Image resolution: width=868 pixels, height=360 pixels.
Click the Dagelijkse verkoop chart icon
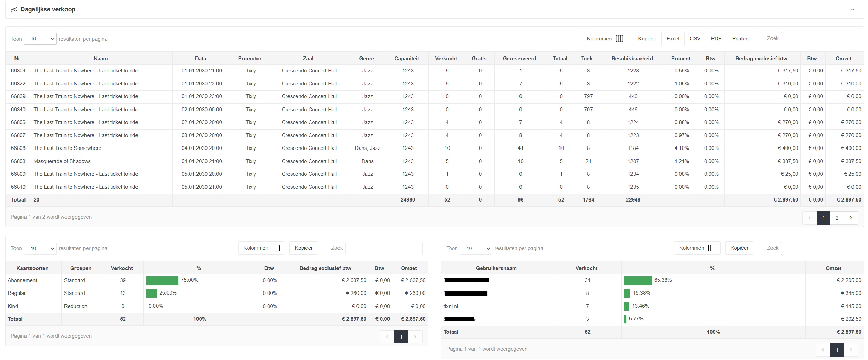click(x=14, y=9)
